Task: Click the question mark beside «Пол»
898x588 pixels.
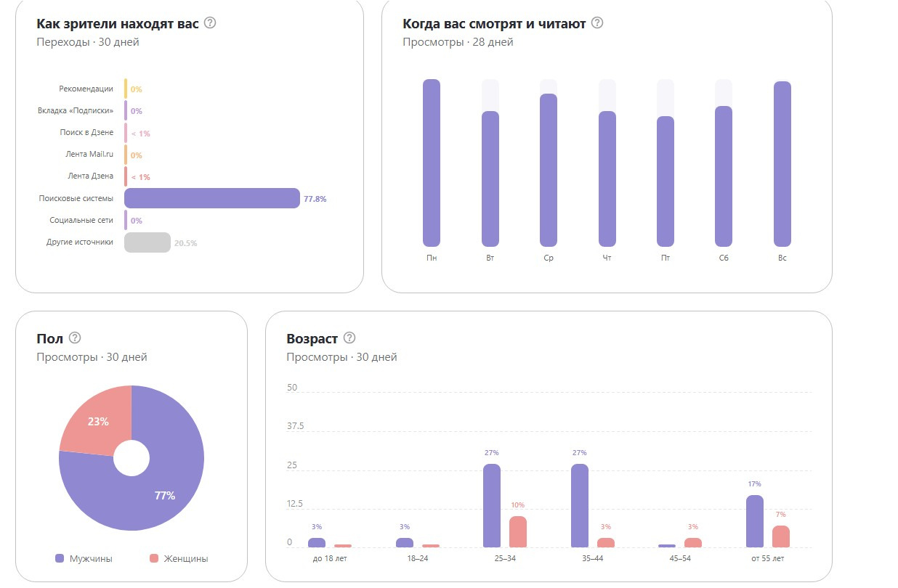Action: coord(74,338)
